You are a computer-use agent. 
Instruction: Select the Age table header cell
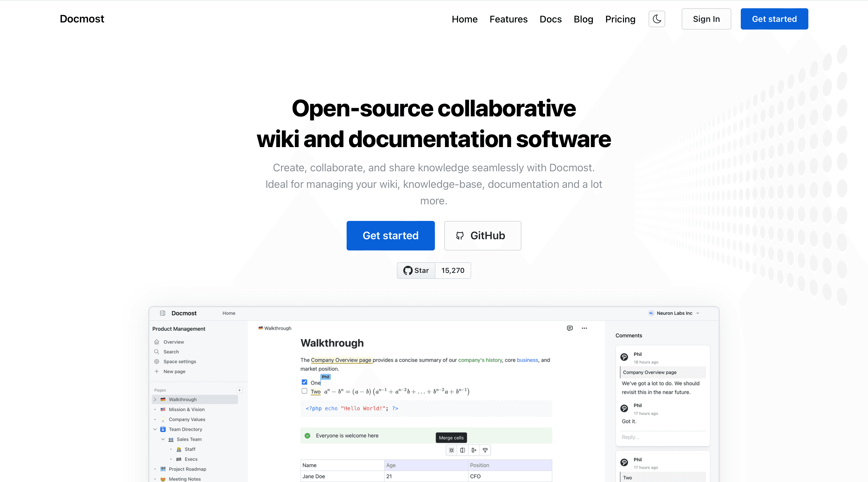click(426, 465)
